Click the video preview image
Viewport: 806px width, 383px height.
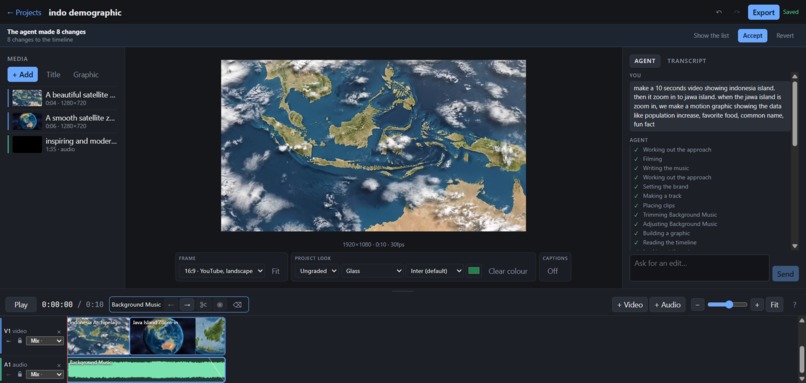click(373, 145)
